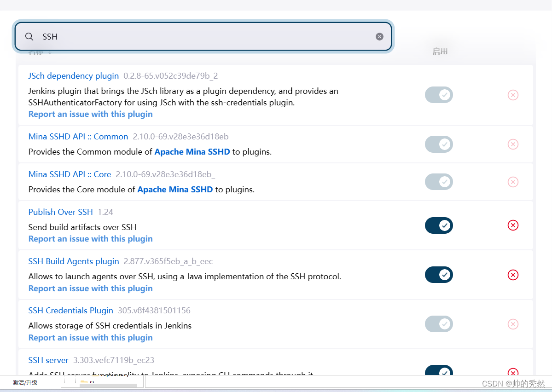Toggle SSH Credentials Plugin switch
Screen dimensions: 552x392
pos(439,324)
